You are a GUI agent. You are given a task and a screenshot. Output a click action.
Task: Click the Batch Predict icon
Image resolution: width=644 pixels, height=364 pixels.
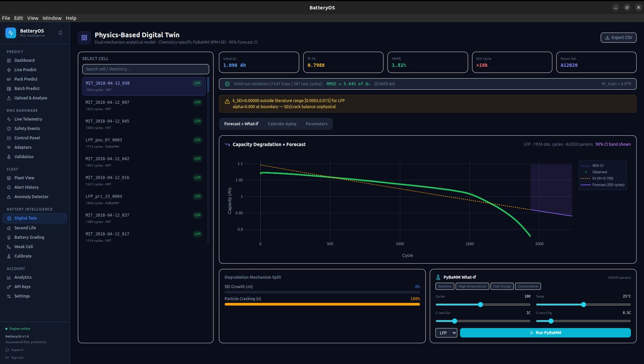coord(9,88)
